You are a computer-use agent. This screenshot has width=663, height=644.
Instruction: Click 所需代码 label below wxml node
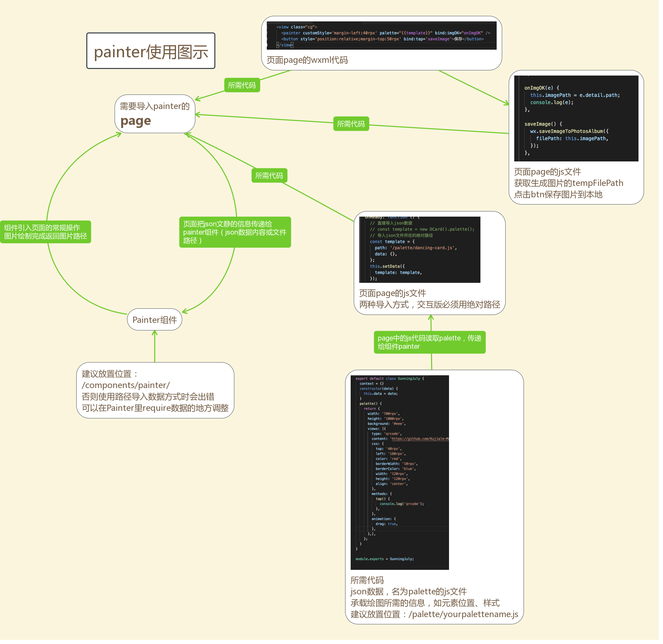tap(242, 85)
